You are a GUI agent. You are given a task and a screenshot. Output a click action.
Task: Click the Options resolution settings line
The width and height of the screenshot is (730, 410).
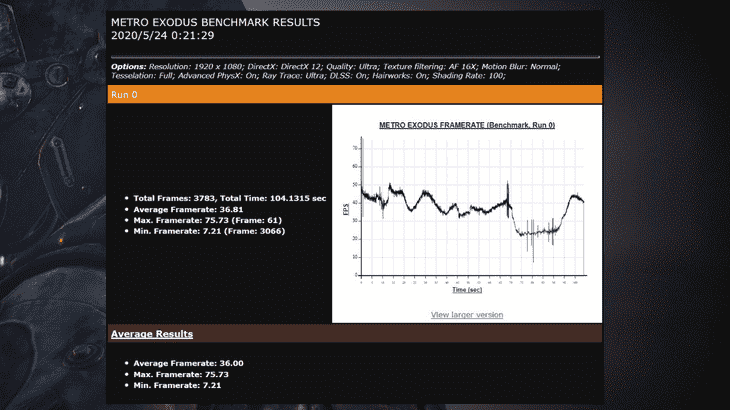(x=336, y=67)
